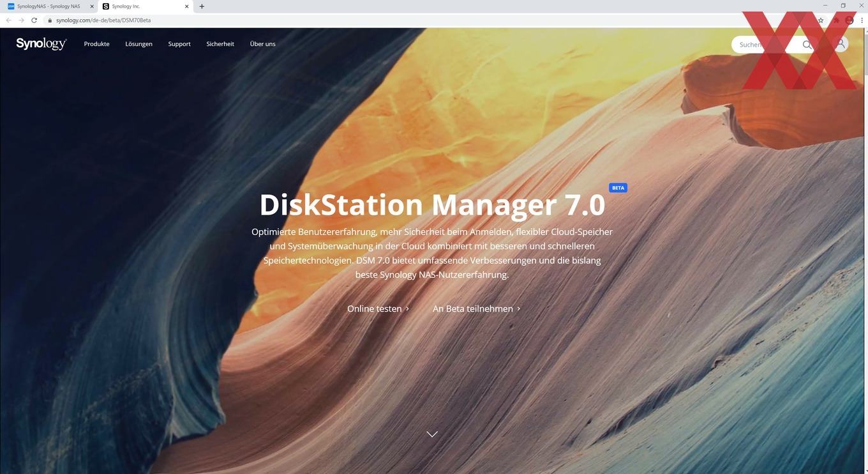868x474 pixels.
Task: Click the Synology logo in header
Action: pos(41,43)
